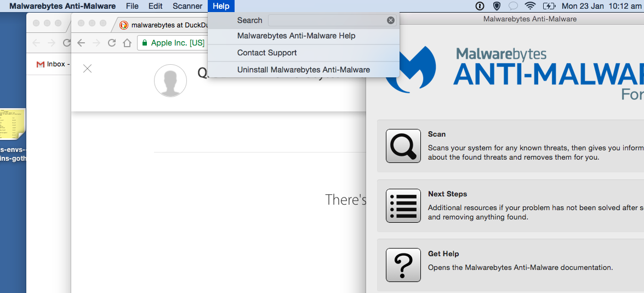
Task: Go forward in front Chrome window
Action: [x=96, y=43]
